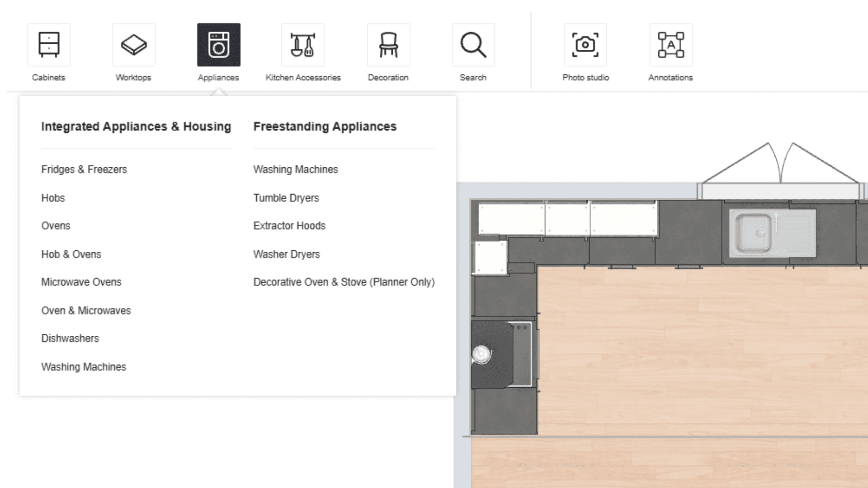Open Decorative Oven & Stove (Planner Only)
Image resolution: width=868 pixels, height=488 pixels.
coord(344,282)
